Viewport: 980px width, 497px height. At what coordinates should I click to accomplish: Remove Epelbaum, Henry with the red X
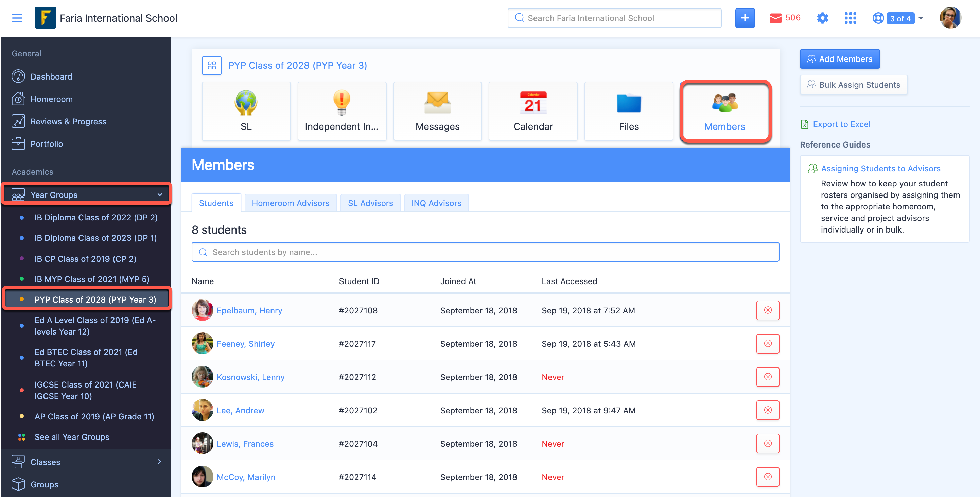pos(768,310)
